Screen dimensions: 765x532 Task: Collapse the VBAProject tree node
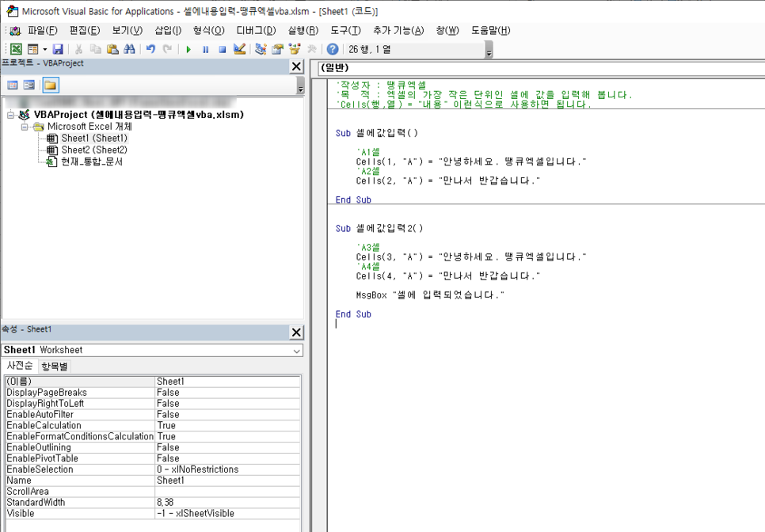pyautogui.click(x=11, y=115)
